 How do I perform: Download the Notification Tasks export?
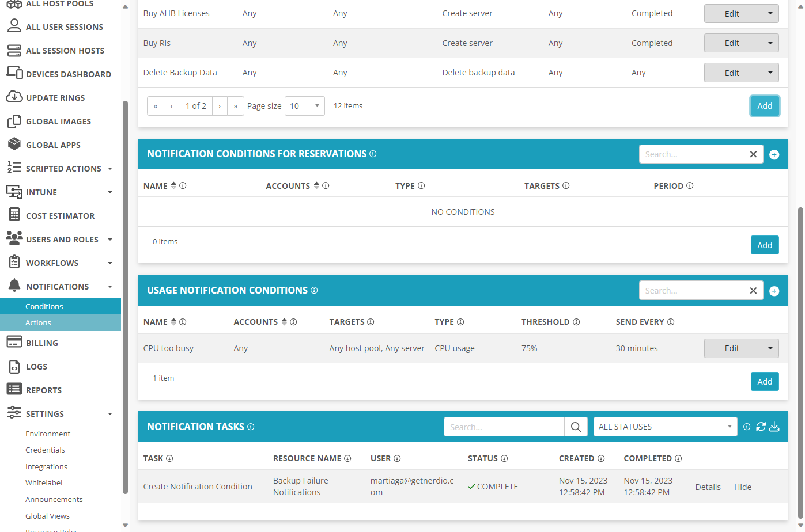(x=774, y=427)
